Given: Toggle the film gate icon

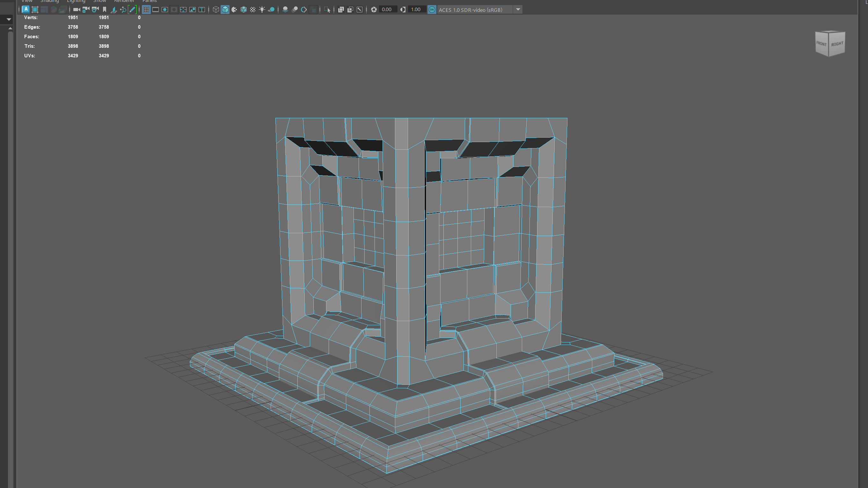Looking at the screenshot, I should [155, 10].
